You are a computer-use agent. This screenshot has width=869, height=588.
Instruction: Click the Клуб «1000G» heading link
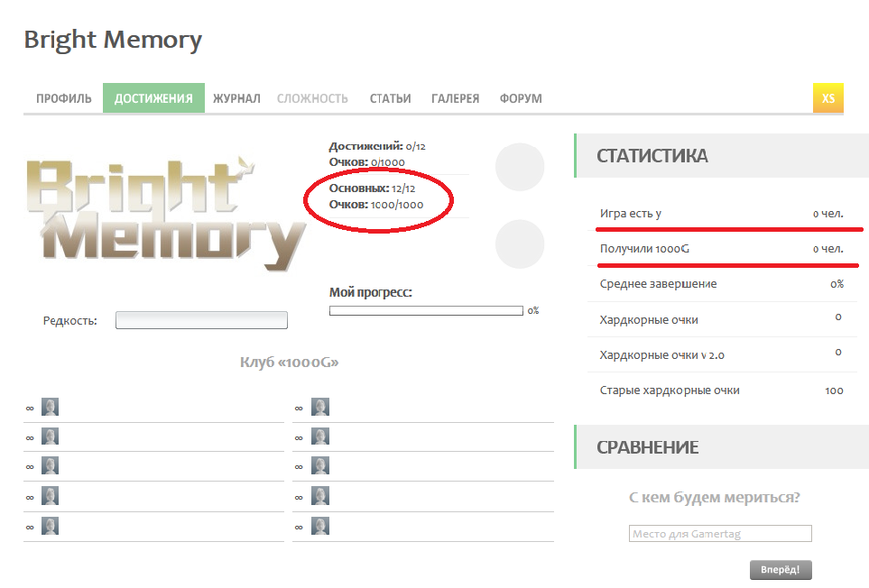[x=289, y=363]
